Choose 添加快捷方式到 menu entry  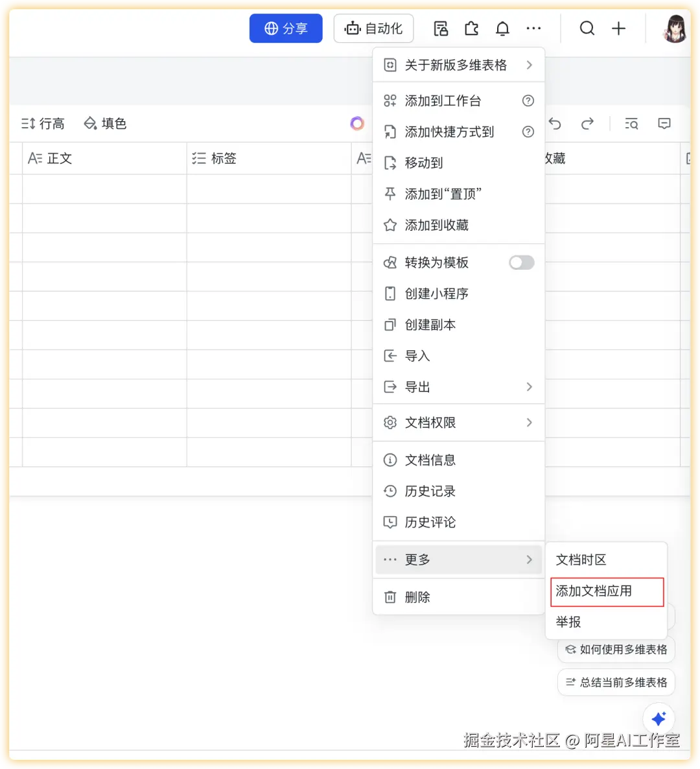pos(458,132)
